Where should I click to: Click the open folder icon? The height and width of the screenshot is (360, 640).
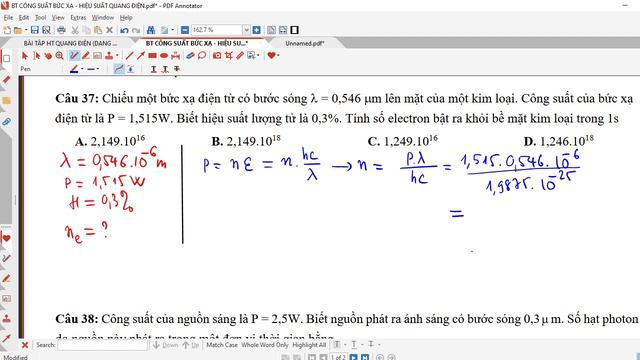click(18, 30)
